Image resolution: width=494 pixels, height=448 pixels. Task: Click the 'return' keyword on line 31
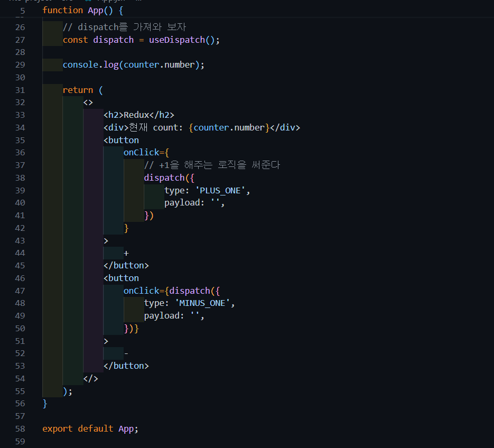78,90
